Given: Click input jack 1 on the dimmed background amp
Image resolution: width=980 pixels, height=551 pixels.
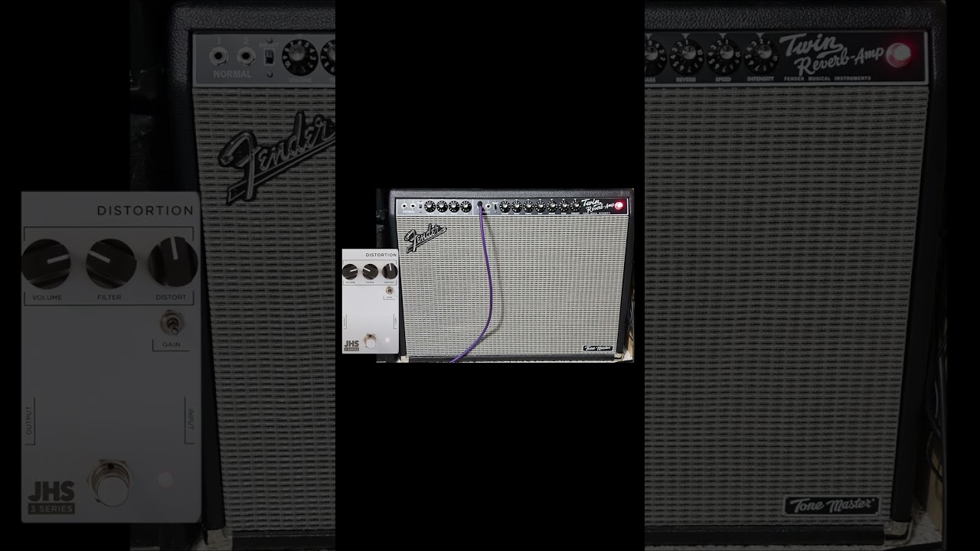Looking at the screenshot, I should [220, 56].
